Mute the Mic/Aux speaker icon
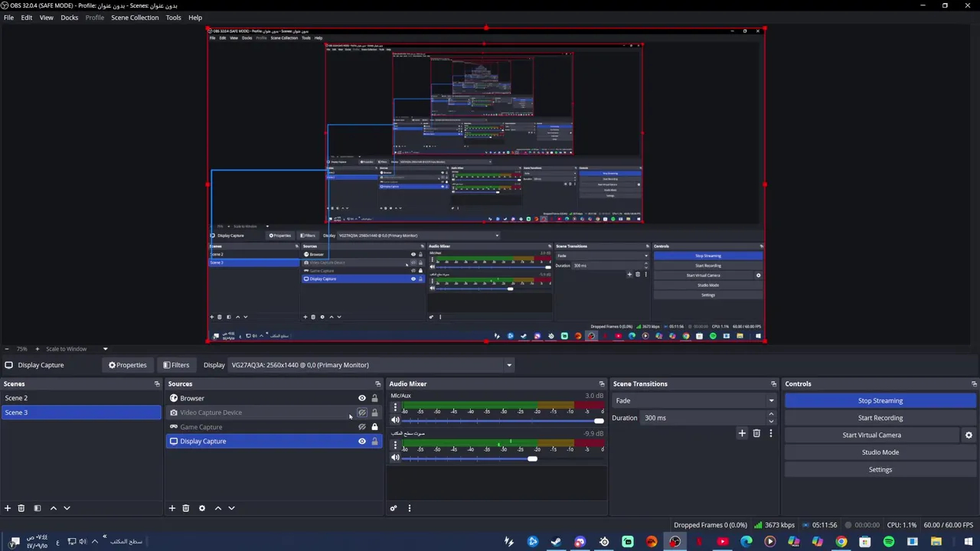 (395, 420)
